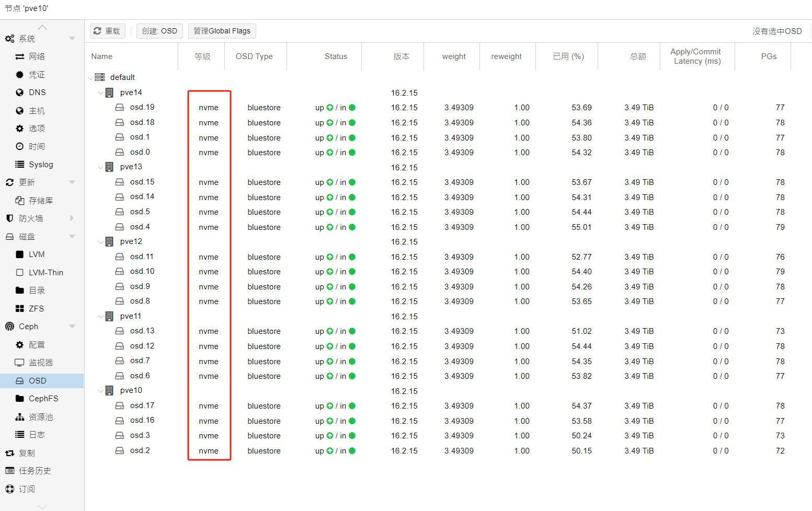Collapse the Ceph sidebar section arrow

(72, 326)
